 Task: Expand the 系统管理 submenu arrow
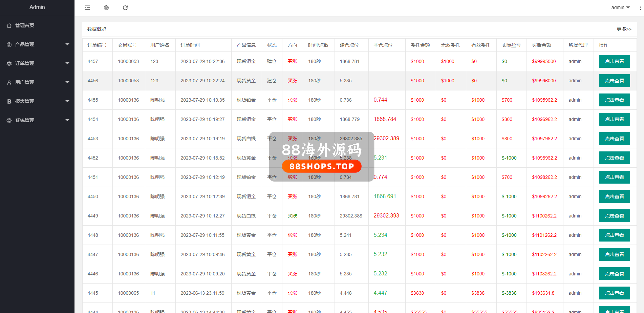click(67, 120)
